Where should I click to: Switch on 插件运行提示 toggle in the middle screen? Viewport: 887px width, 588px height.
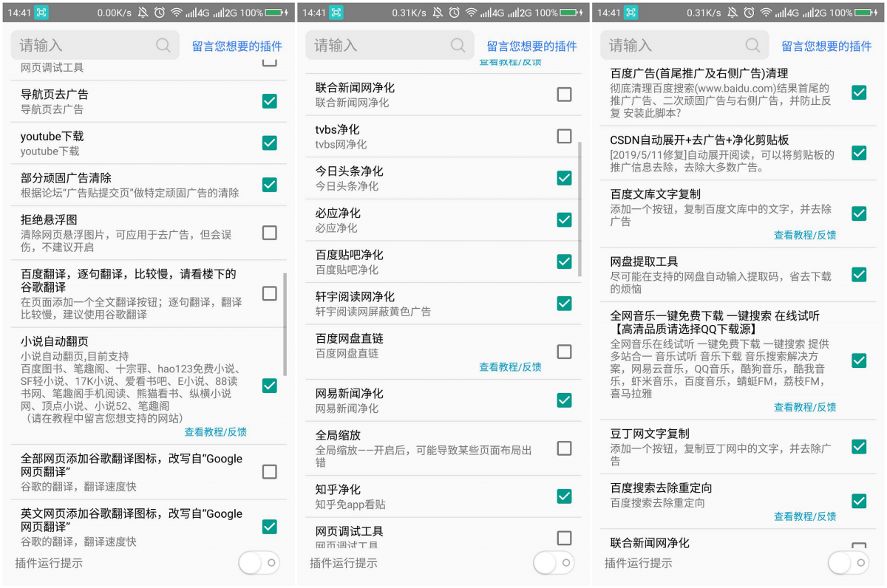[x=554, y=563]
